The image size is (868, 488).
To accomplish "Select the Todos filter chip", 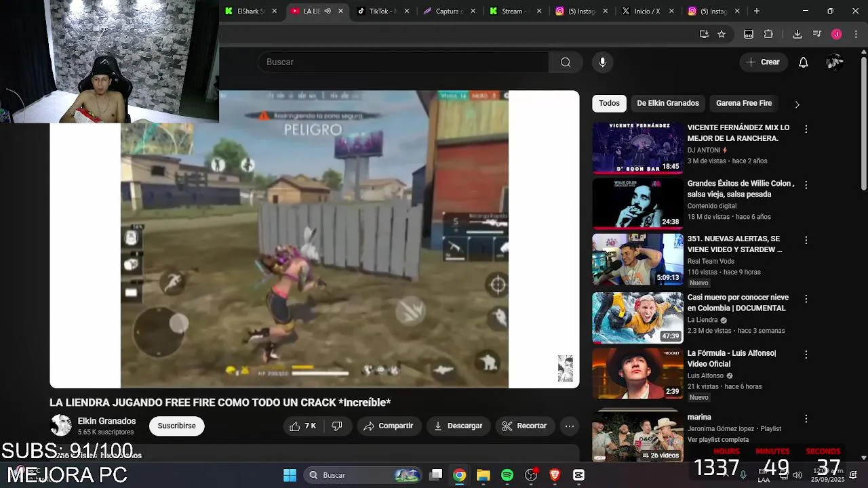I will point(609,103).
